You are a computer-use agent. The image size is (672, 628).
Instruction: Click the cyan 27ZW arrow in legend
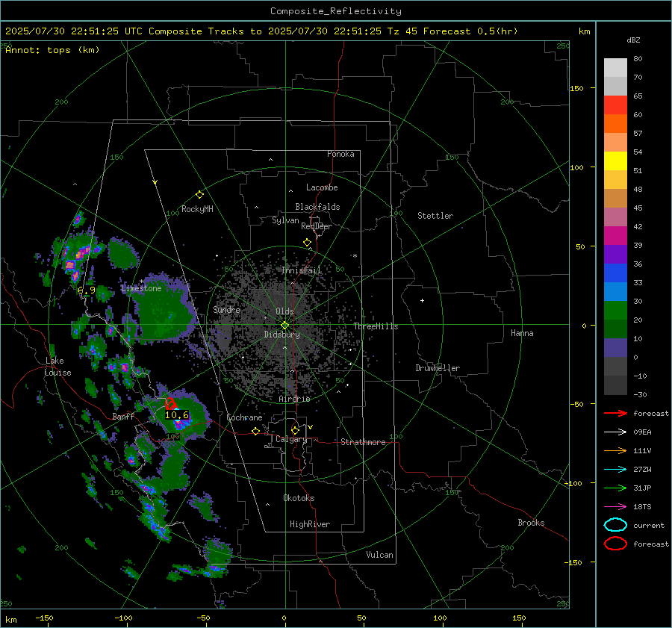click(x=615, y=470)
